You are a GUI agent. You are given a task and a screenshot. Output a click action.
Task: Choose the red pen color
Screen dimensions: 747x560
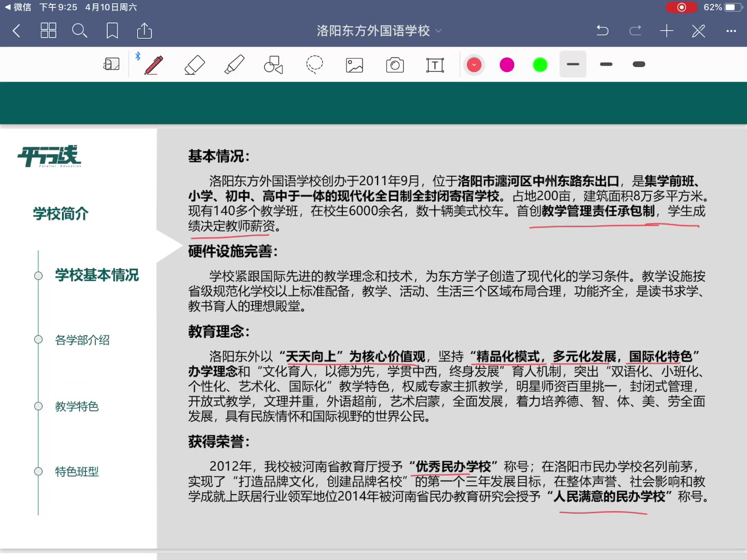coord(474,65)
